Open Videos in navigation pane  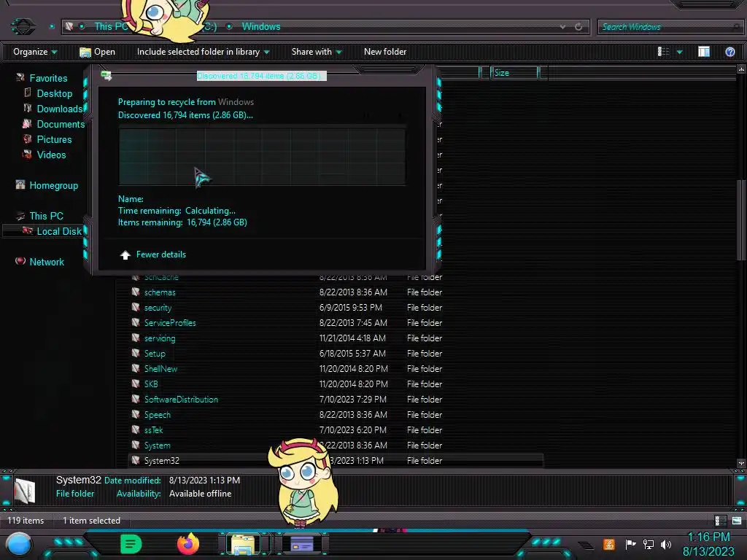pyautogui.click(x=52, y=155)
